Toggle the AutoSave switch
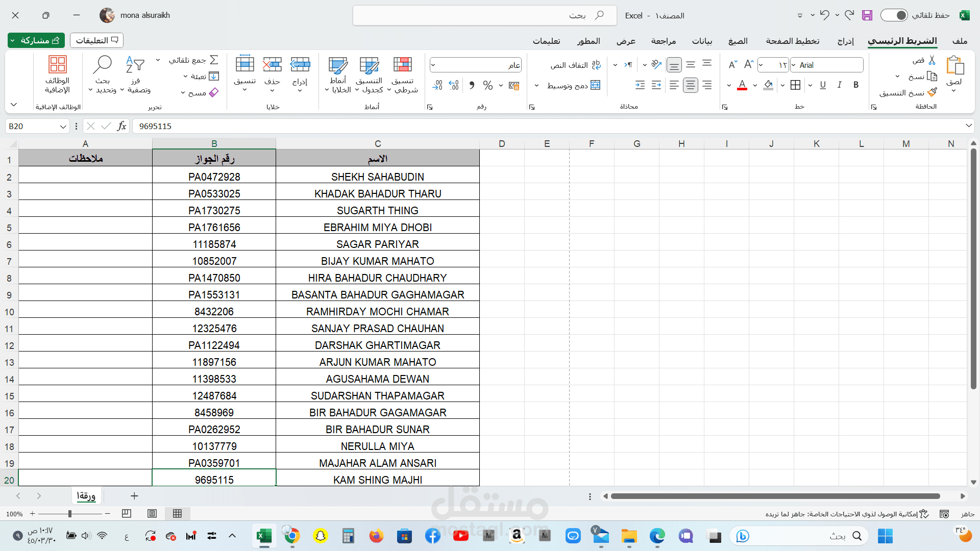 click(894, 15)
